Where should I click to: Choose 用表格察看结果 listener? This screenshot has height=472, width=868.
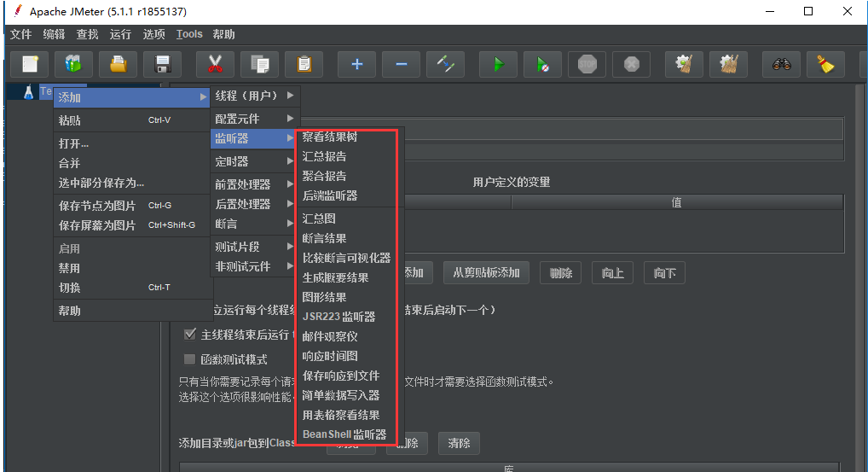click(x=347, y=415)
